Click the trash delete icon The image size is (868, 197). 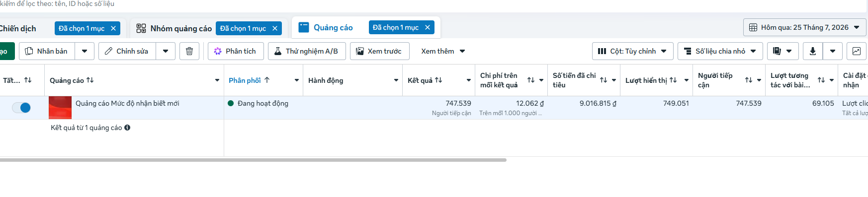189,51
